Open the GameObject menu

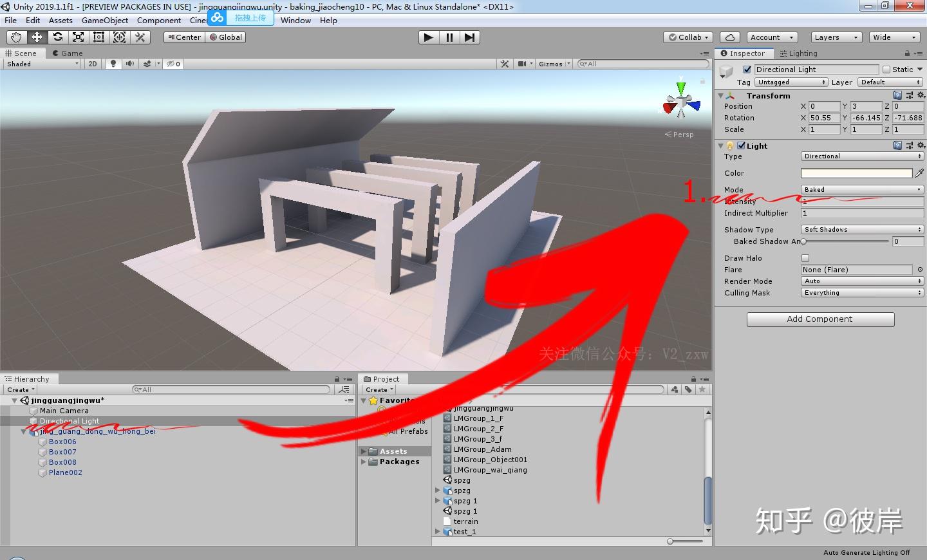(x=105, y=21)
